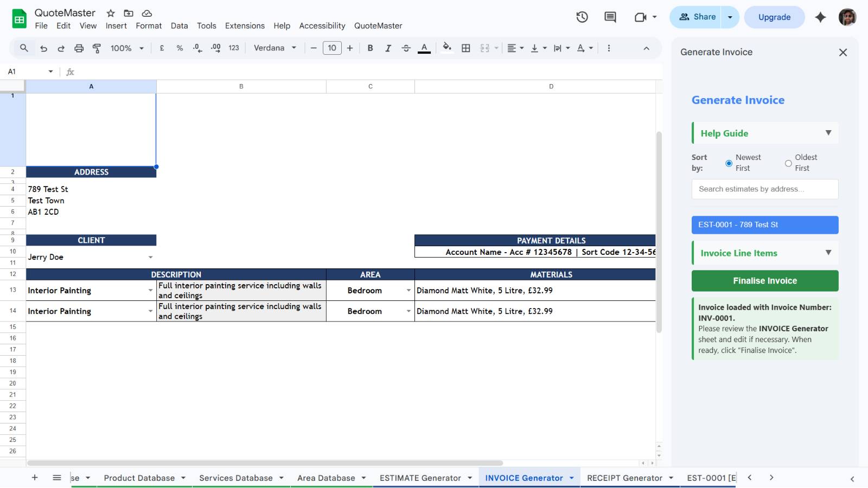Format value as currency
868x488 pixels.
(x=161, y=48)
